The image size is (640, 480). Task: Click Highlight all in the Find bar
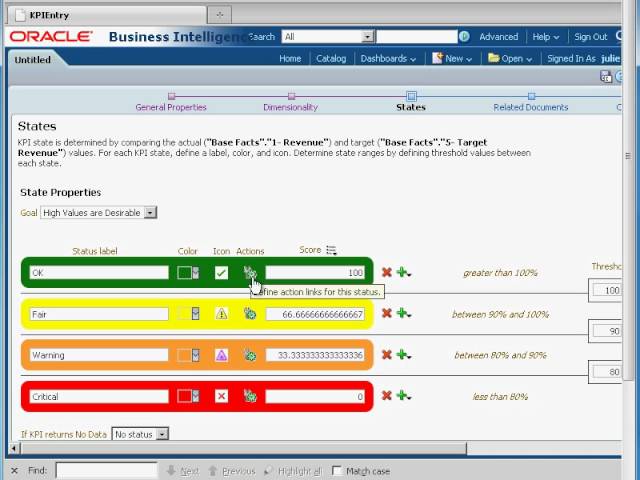[x=293, y=471]
